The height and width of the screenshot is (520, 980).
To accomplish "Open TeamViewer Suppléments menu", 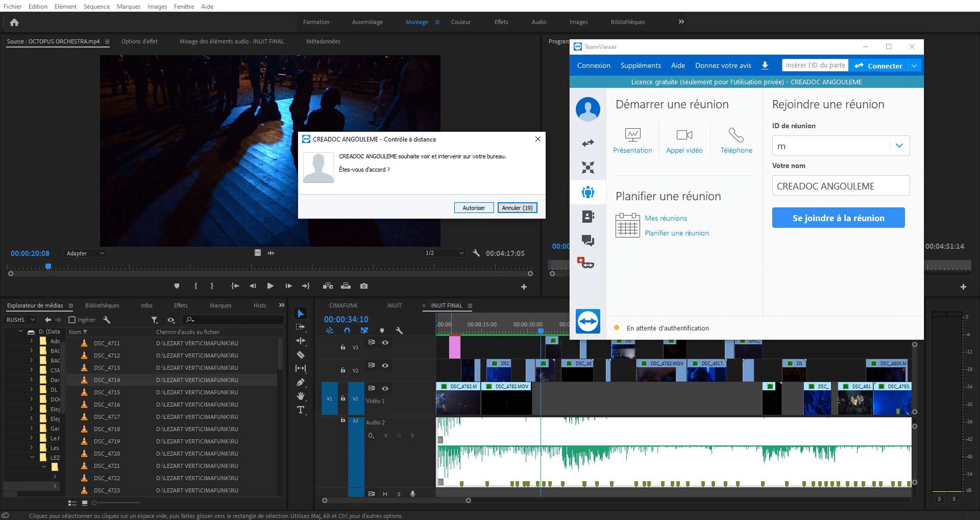I will pos(641,65).
